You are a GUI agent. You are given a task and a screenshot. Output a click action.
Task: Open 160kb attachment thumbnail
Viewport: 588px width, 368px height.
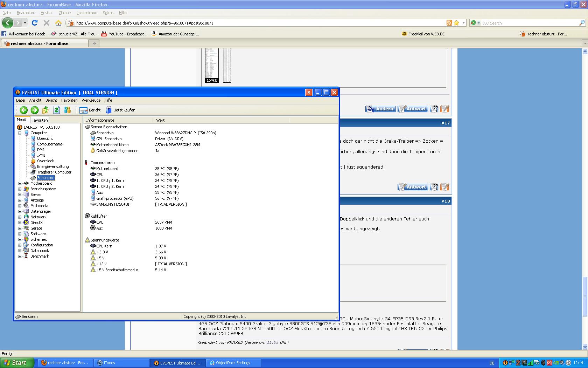click(x=212, y=66)
